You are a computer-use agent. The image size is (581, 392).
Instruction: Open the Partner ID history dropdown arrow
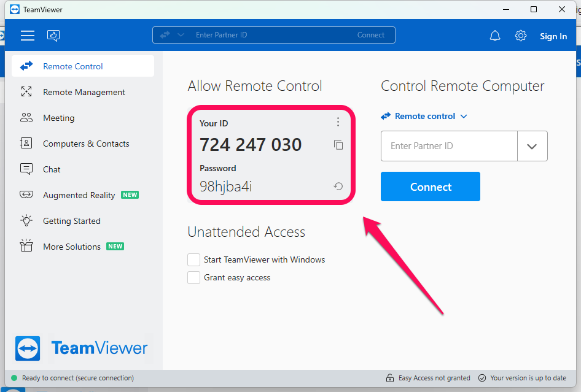point(532,146)
